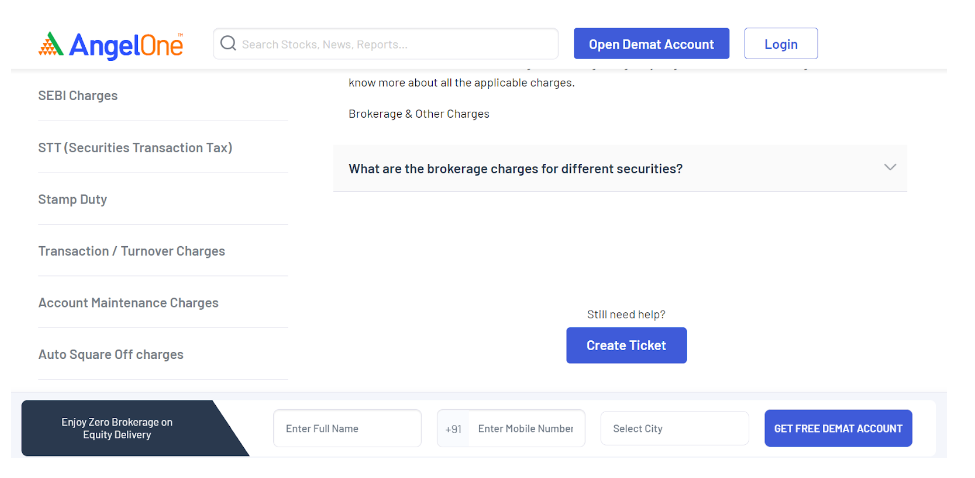Focus the Search Stocks, News, Reports field

(397, 44)
